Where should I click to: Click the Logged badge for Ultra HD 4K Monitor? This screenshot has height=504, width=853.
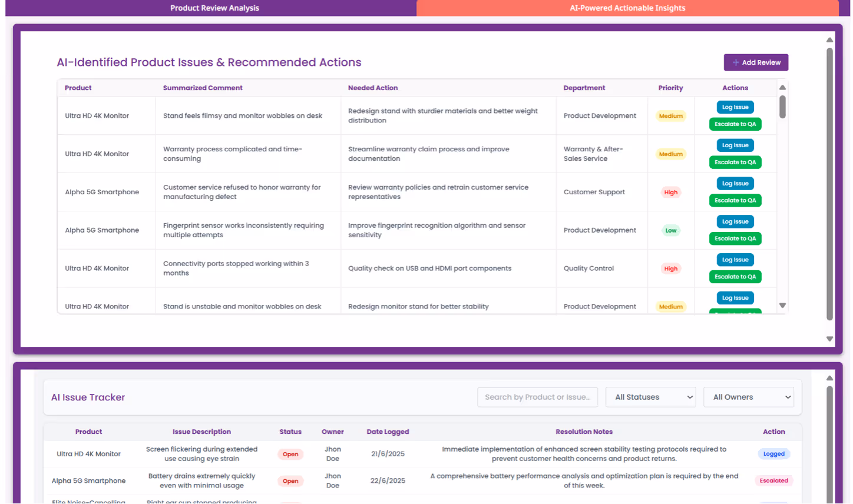773,453
